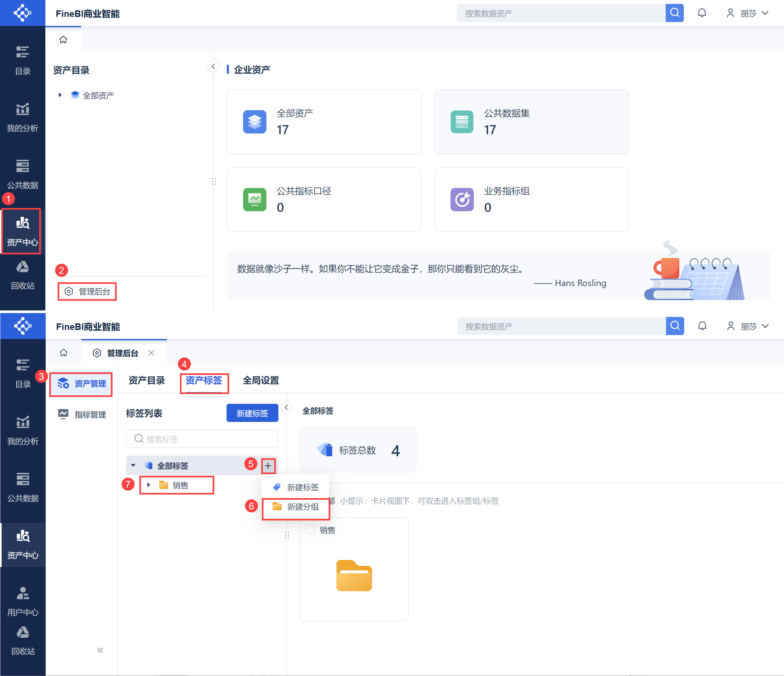
Task: Click the blue 新建标签 button
Action: (252, 413)
